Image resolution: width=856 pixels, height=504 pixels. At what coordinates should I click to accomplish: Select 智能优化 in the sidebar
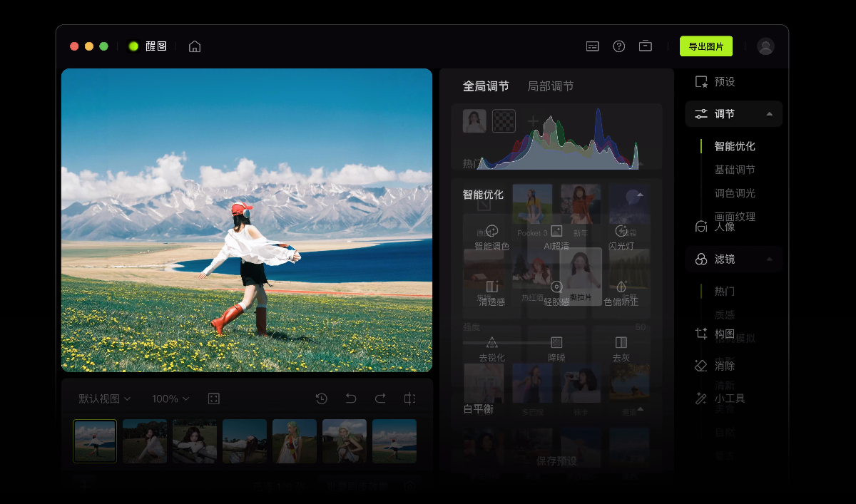coord(735,146)
